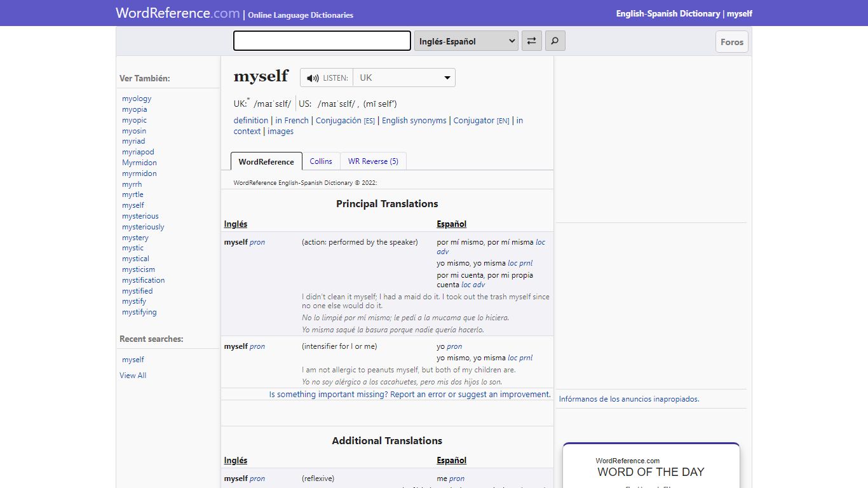
Task: Open myself under Recent searches
Action: (x=133, y=360)
